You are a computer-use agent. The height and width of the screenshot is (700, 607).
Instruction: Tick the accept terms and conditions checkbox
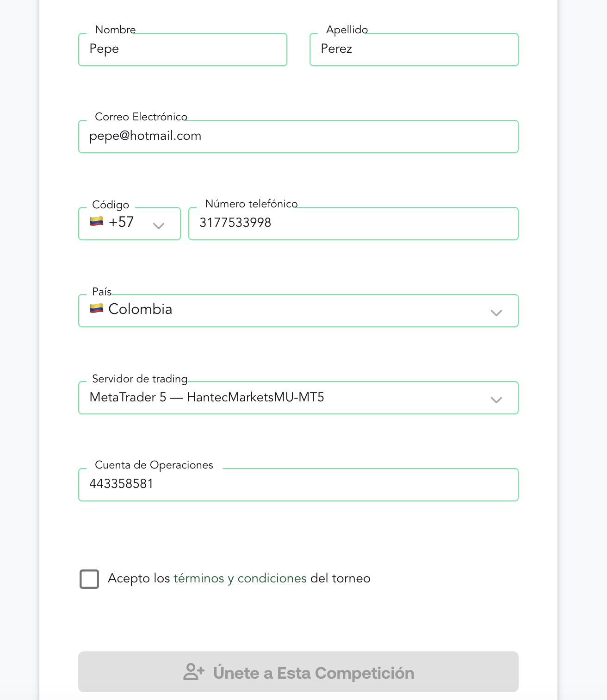pos(89,579)
